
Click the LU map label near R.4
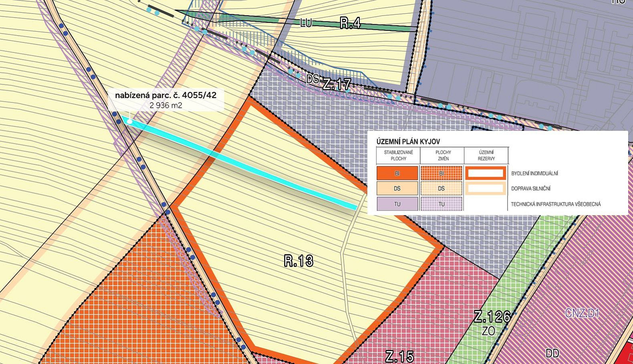[x=306, y=23]
